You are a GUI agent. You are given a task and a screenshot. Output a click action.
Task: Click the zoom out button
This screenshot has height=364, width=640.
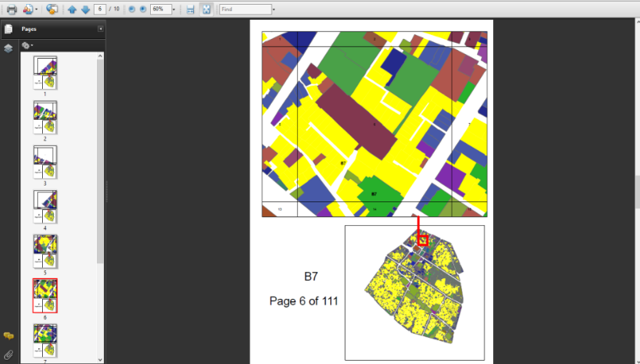click(x=132, y=10)
